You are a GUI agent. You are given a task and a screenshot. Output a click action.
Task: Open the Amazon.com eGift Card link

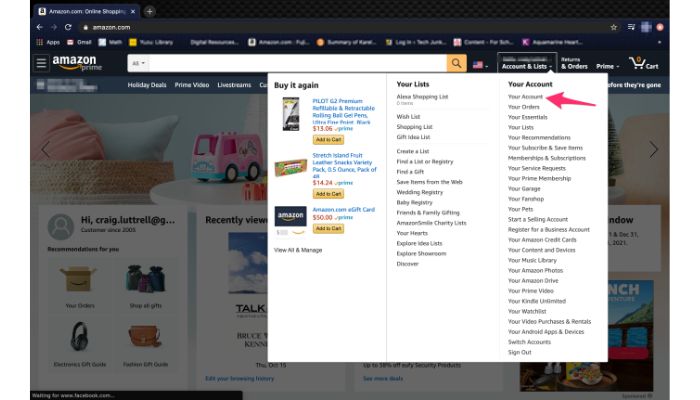tap(343, 209)
